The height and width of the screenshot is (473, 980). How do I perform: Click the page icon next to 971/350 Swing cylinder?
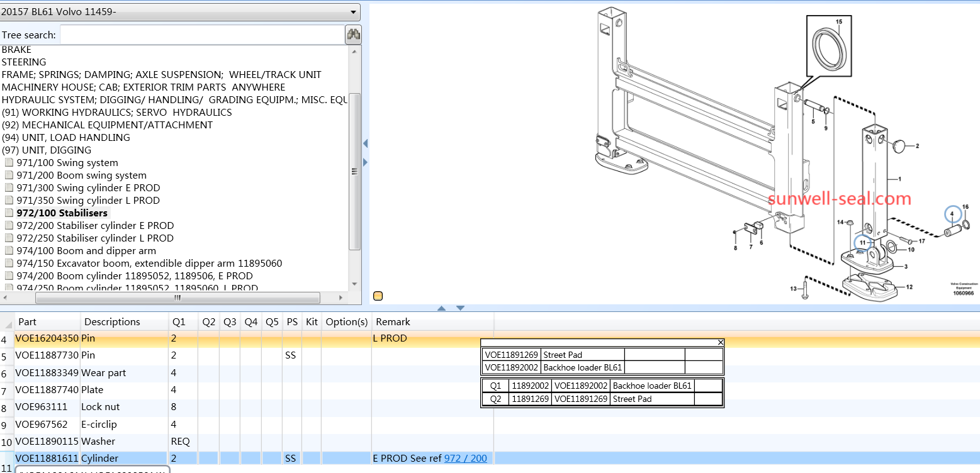tap(9, 200)
